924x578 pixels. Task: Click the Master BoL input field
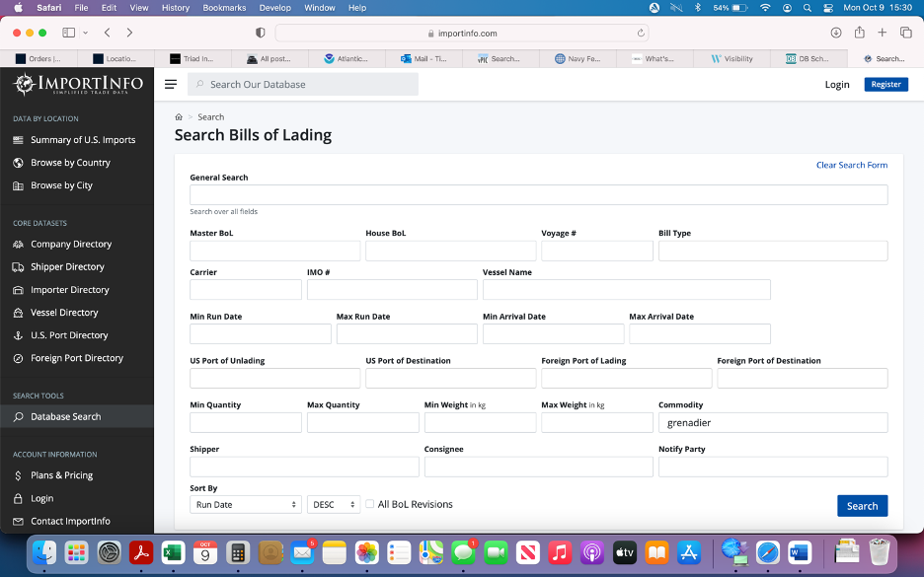(x=274, y=251)
